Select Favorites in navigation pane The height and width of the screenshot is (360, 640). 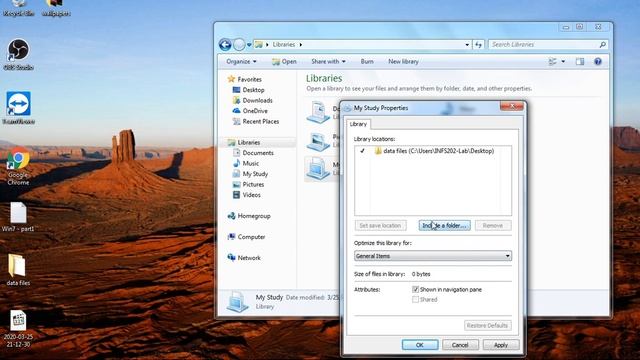click(245, 79)
